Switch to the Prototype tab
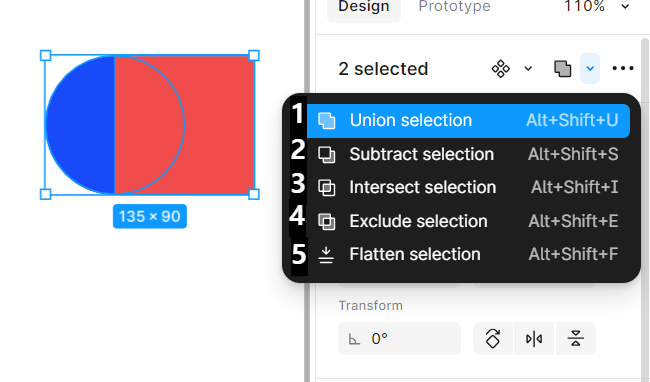The height and width of the screenshot is (382, 650). [454, 6]
